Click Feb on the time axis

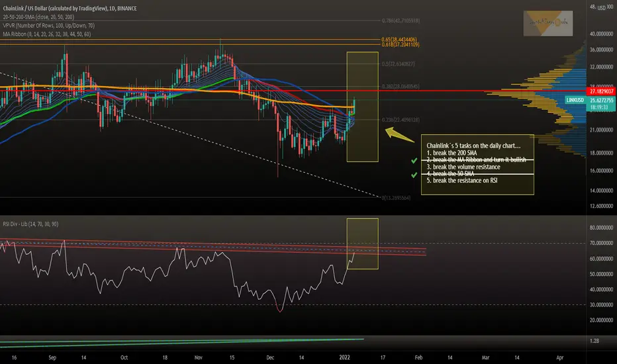tap(418, 357)
